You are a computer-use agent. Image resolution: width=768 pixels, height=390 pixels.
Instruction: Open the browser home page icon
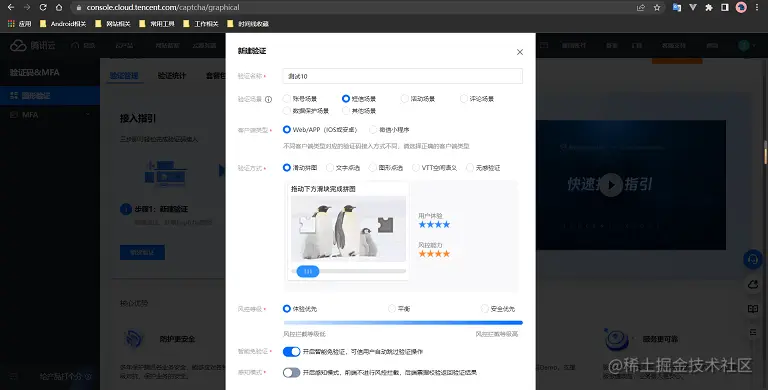tap(59, 7)
